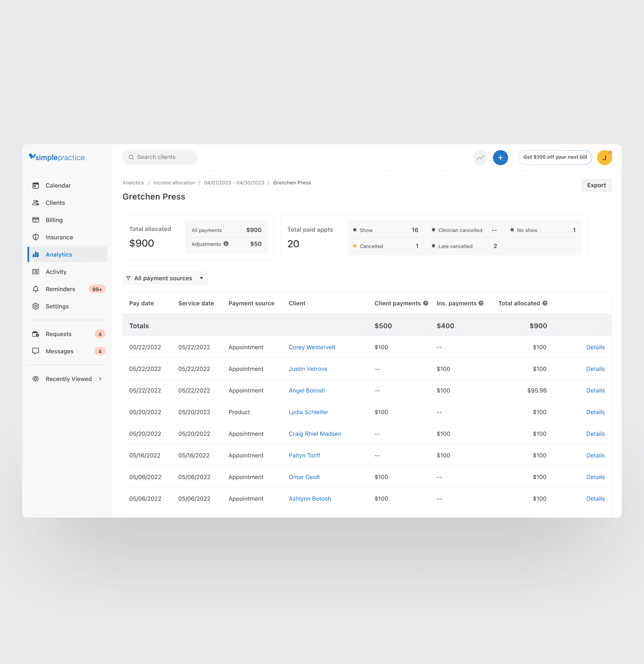Screen dimensions: 644x664
Task: Click Income allocation breadcrumb link
Action: 174,182
